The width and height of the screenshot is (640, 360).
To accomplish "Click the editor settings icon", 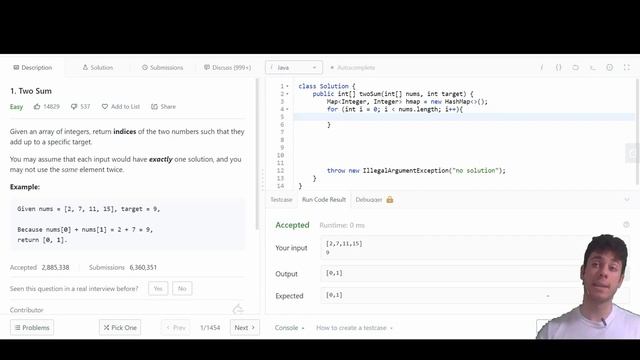I will pos(609,67).
